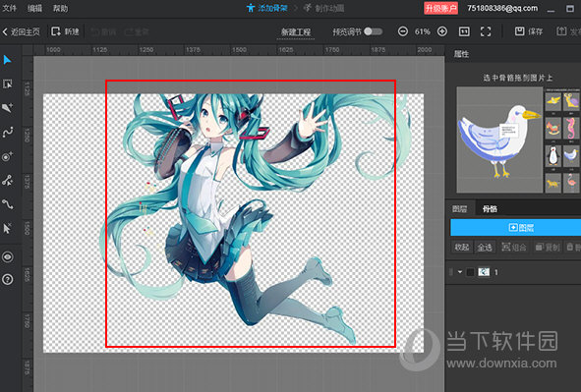581x392 pixels.
Task: Choose the small seagull skeleton template
Action: point(571,156)
